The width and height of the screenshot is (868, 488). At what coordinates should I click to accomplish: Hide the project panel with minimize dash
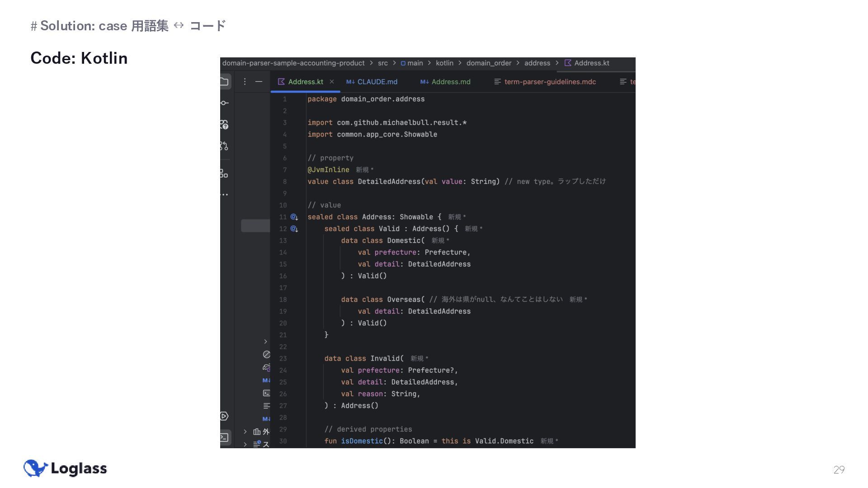tap(259, 82)
